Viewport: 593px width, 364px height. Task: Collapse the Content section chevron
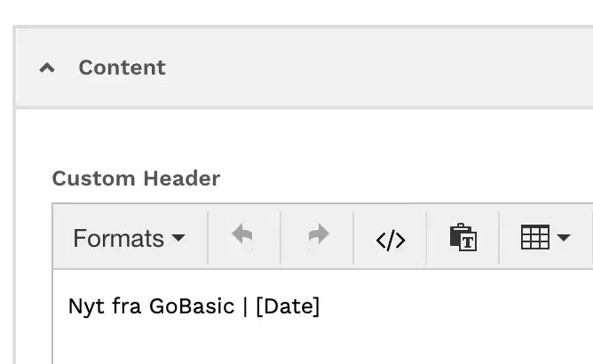click(47, 68)
